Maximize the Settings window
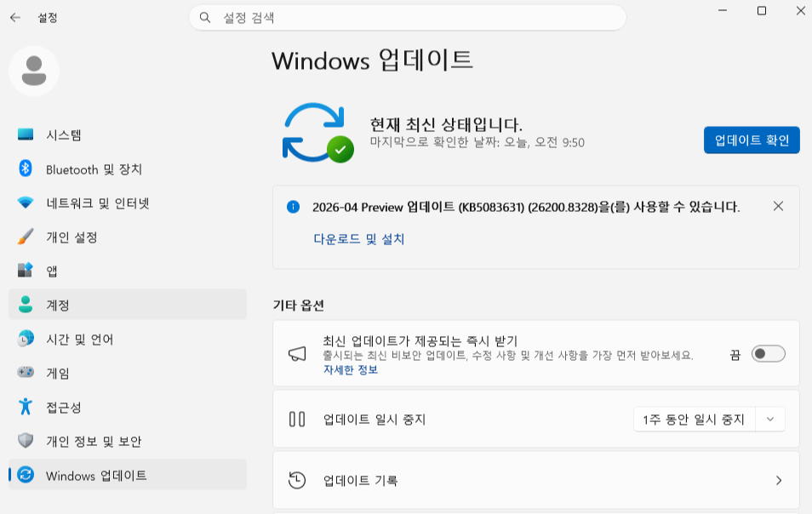 [762, 10]
